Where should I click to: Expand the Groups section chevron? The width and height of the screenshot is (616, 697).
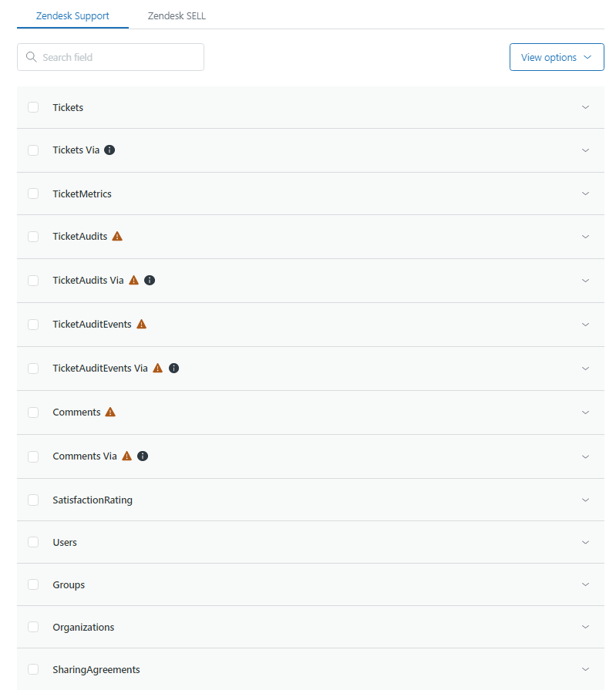(585, 584)
